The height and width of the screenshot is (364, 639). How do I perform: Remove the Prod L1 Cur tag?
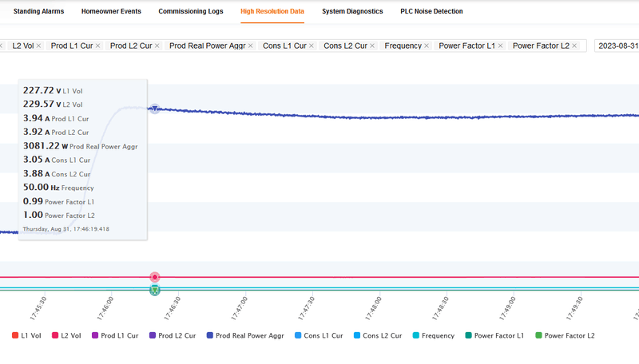[97, 46]
